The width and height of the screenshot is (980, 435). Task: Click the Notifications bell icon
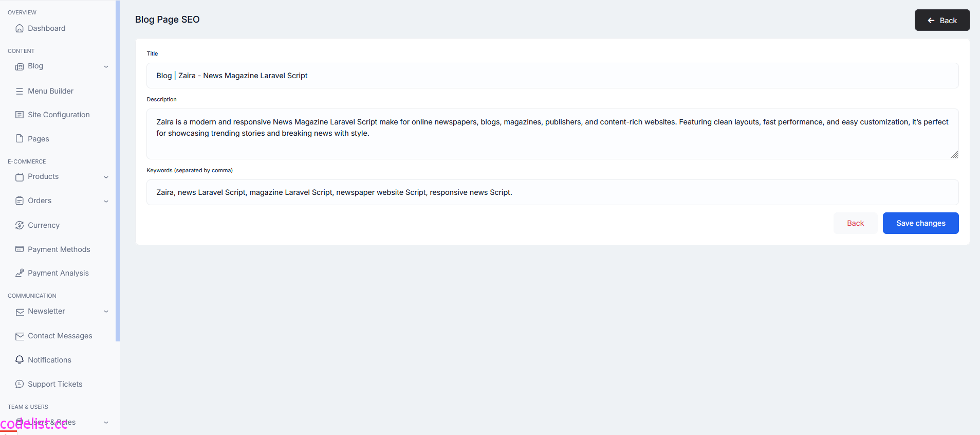[20, 360]
